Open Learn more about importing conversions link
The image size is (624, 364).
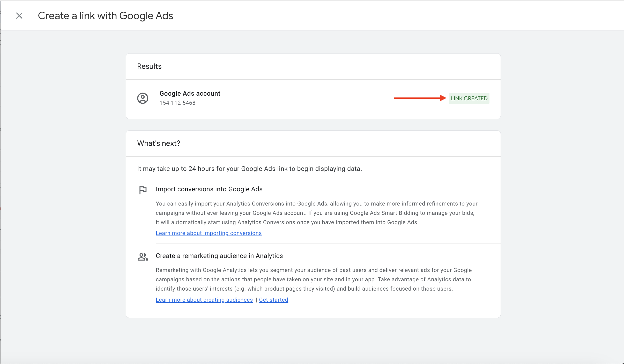pyautogui.click(x=209, y=233)
